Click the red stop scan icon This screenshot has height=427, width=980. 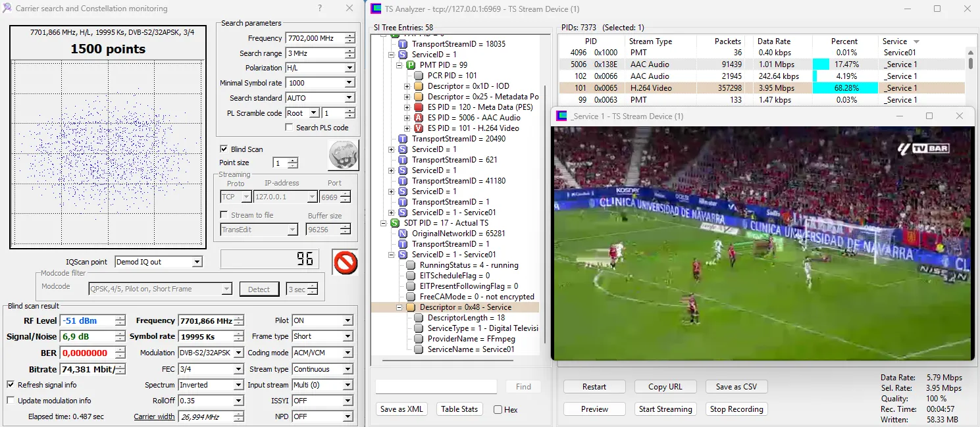[x=345, y=263]
